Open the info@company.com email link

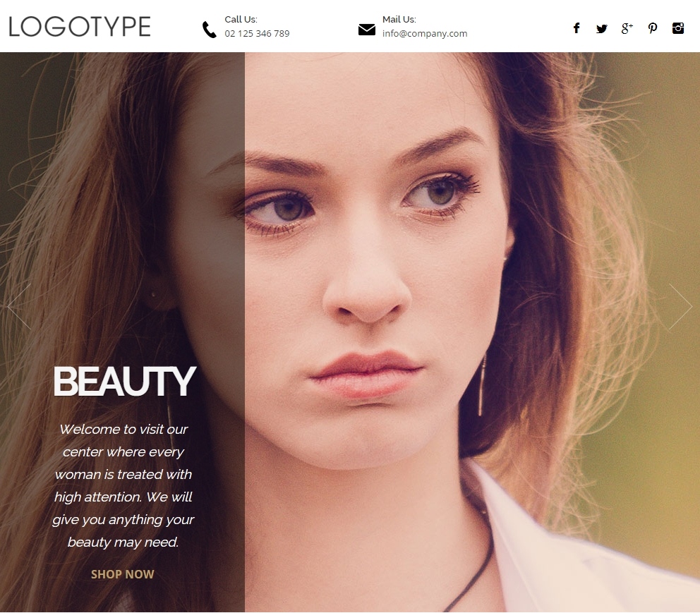pos(424,33)
